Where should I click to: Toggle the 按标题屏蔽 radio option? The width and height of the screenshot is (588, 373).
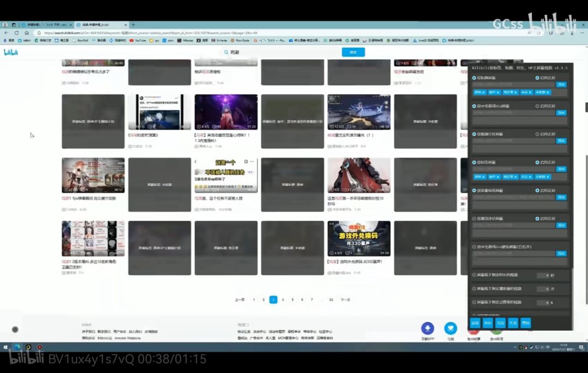tap(474, 78)
